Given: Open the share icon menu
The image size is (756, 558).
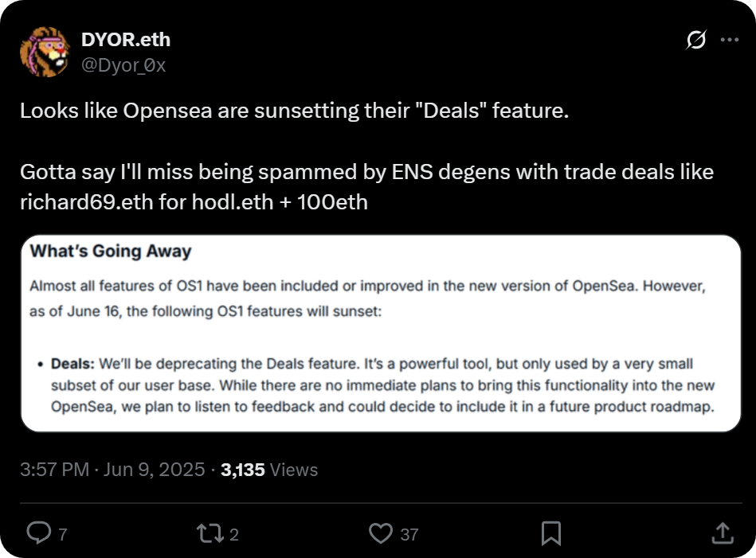Looking at the screenshot, I should tap(722, 533).
